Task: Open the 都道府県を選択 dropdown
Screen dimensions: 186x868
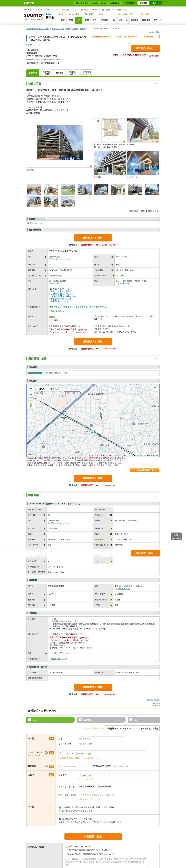Action: point(86,786)
